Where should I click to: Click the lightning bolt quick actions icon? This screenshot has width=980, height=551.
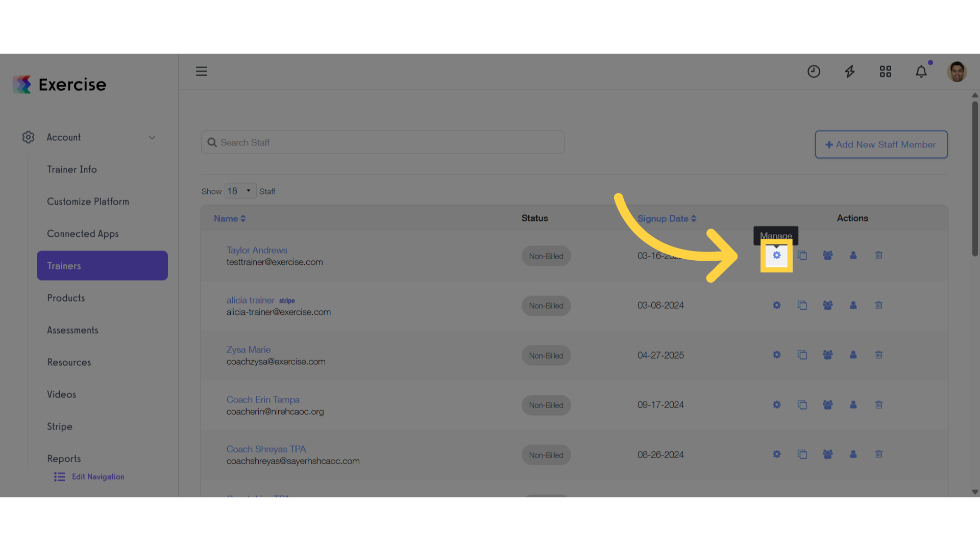click(850, 71)
